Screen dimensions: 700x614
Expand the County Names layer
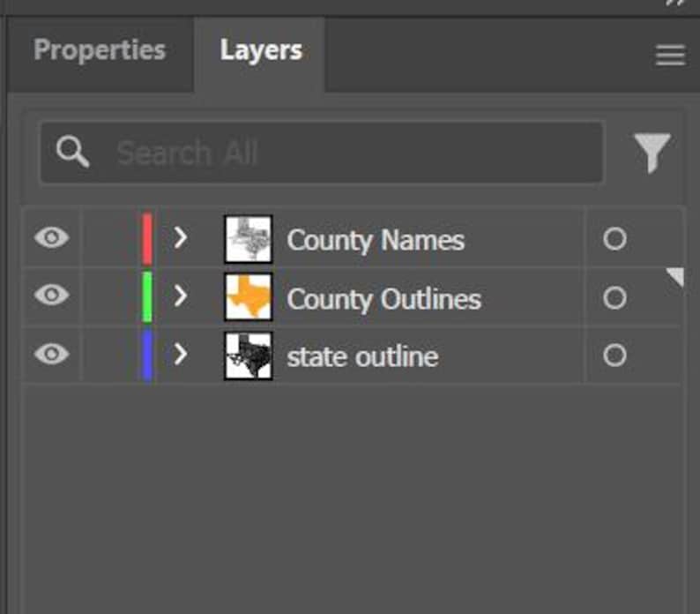point(181,237)
